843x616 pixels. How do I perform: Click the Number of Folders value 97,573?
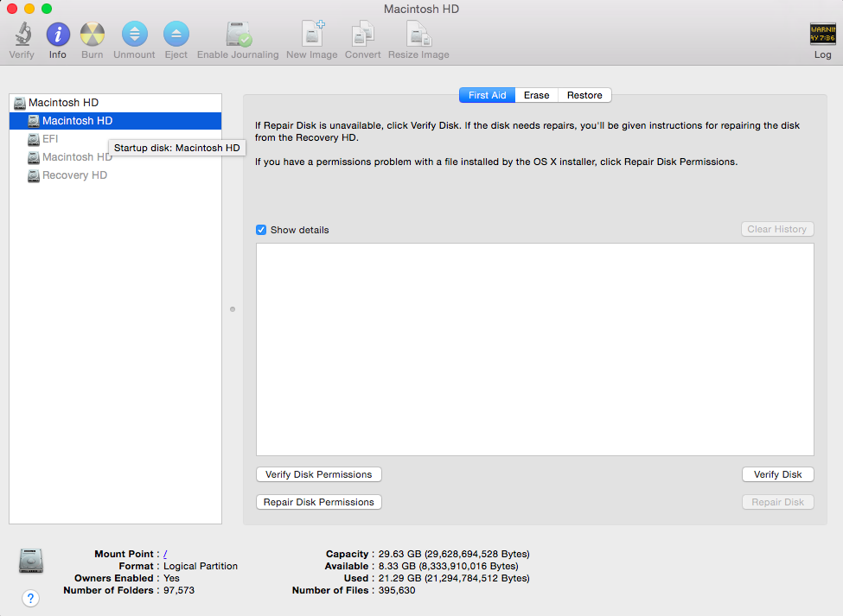click(x=179, y=591)
